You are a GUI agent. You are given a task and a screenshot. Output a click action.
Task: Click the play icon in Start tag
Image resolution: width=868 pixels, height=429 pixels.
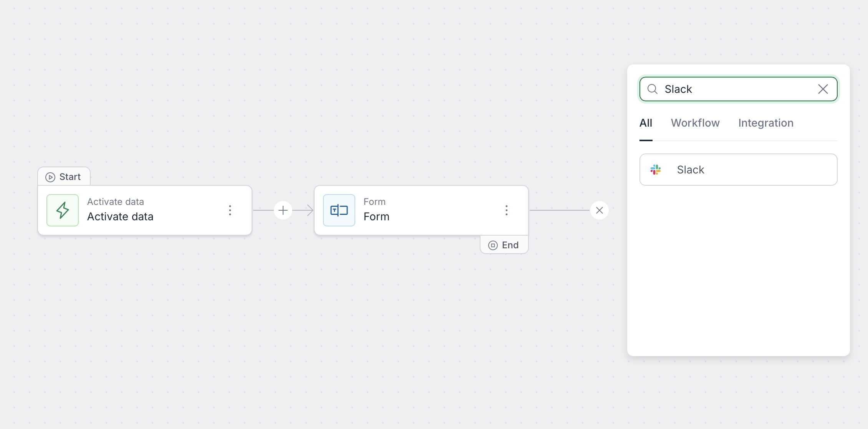tap(50, 177)
